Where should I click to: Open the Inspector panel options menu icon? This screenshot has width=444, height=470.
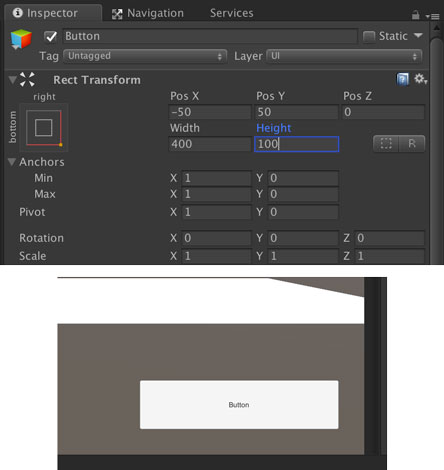pos(433,16)
